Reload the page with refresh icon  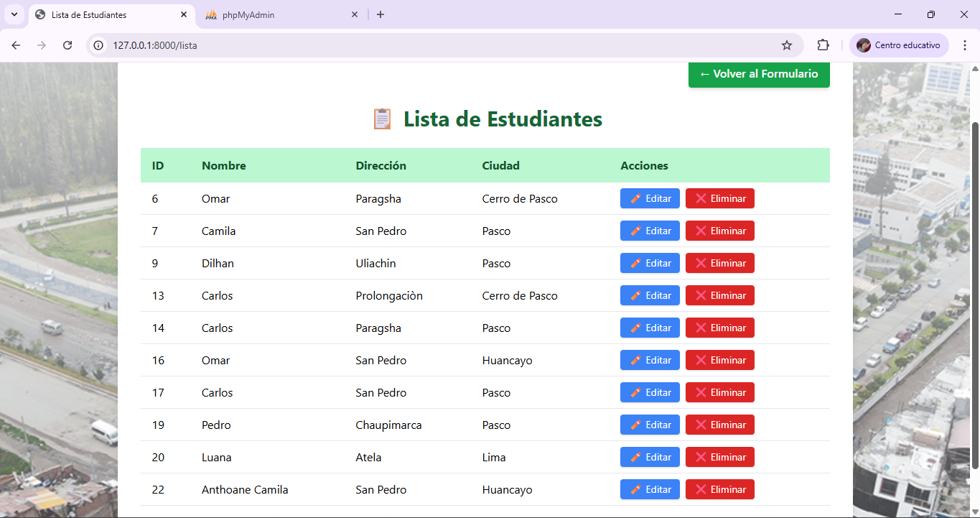pos(67,45)
